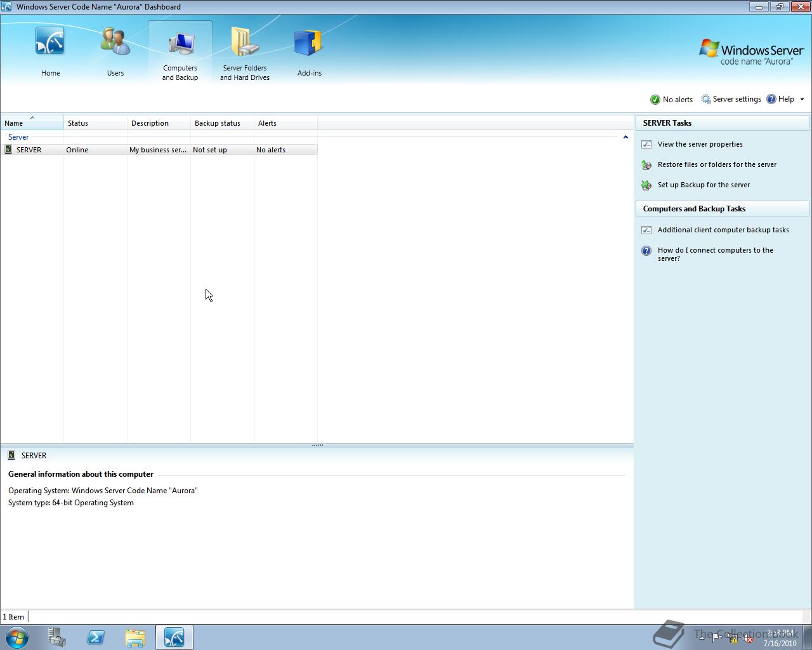Click the SERVER computer icon in the list
Viewport: 812px width, 650px height.
[8, 150]
